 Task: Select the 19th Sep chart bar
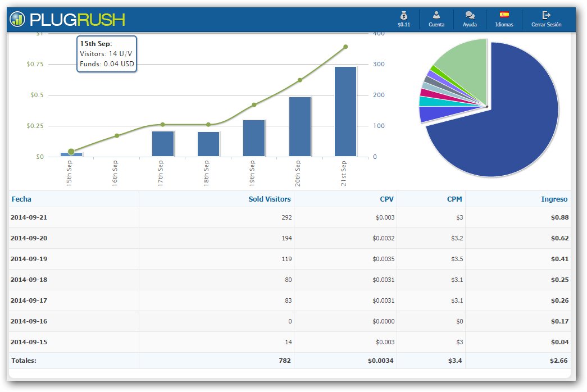coord(254,138)
